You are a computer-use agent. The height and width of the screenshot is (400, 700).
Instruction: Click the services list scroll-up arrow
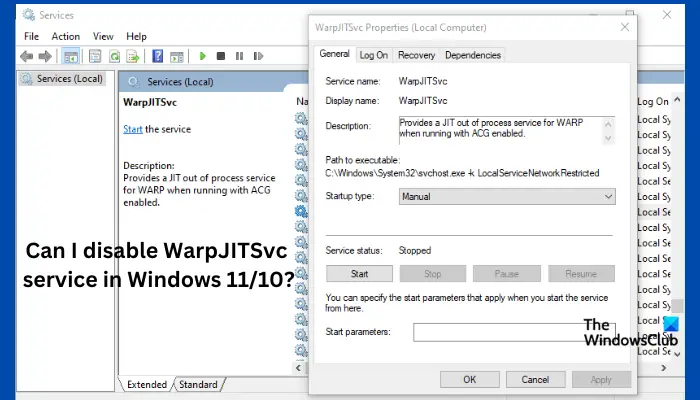[678, 100]
